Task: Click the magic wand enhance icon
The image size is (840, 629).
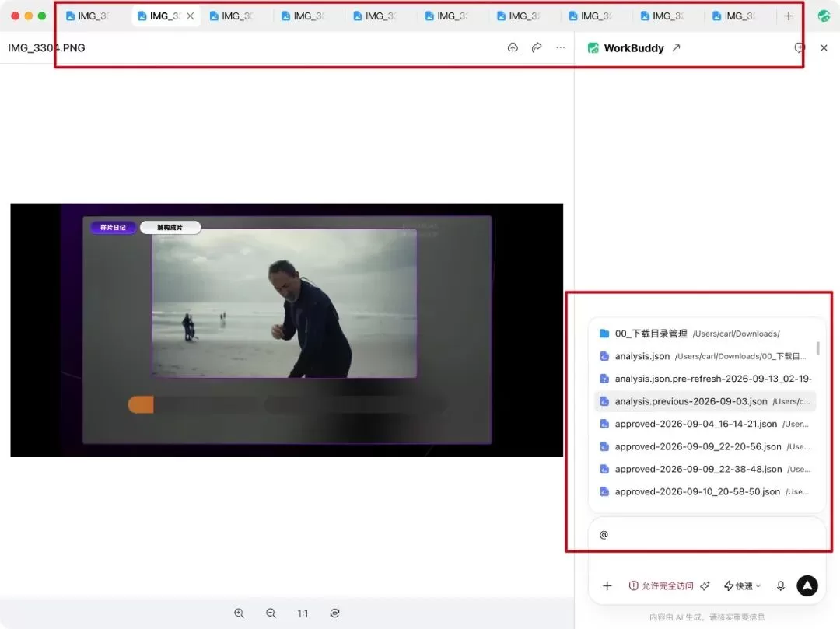Action: 705,585
